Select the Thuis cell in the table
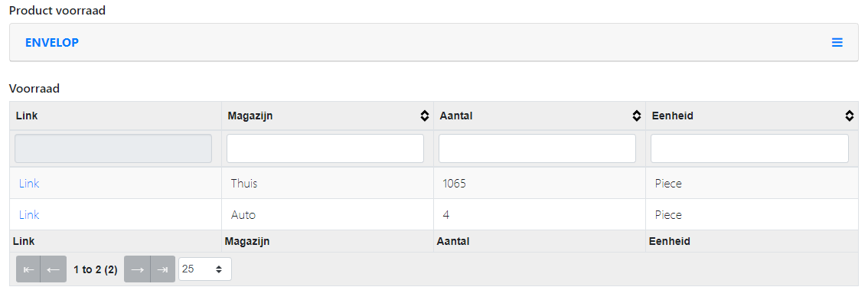 (x=328, y=183)
